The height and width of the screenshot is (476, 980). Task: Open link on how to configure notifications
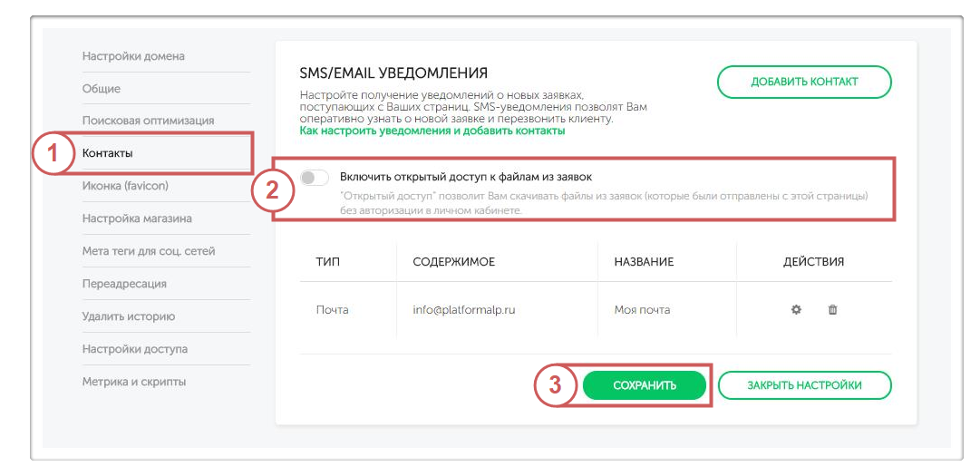[432, 131]
